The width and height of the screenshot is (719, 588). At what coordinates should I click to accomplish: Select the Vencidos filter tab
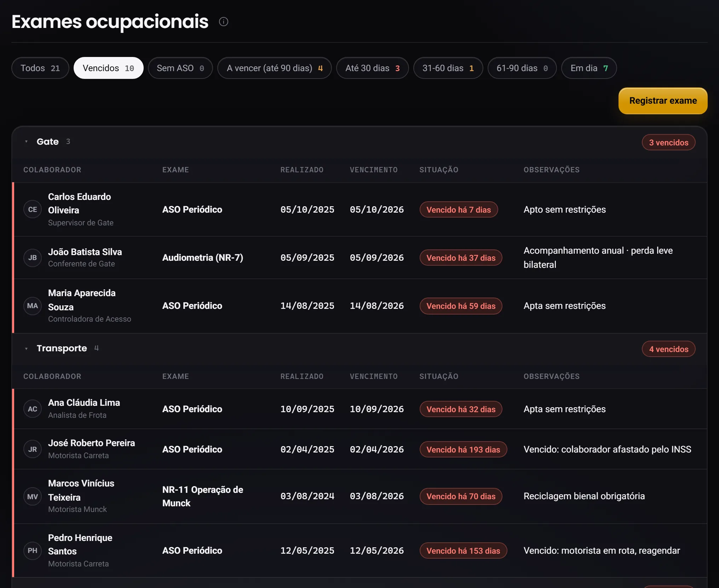tap(108, 68)
